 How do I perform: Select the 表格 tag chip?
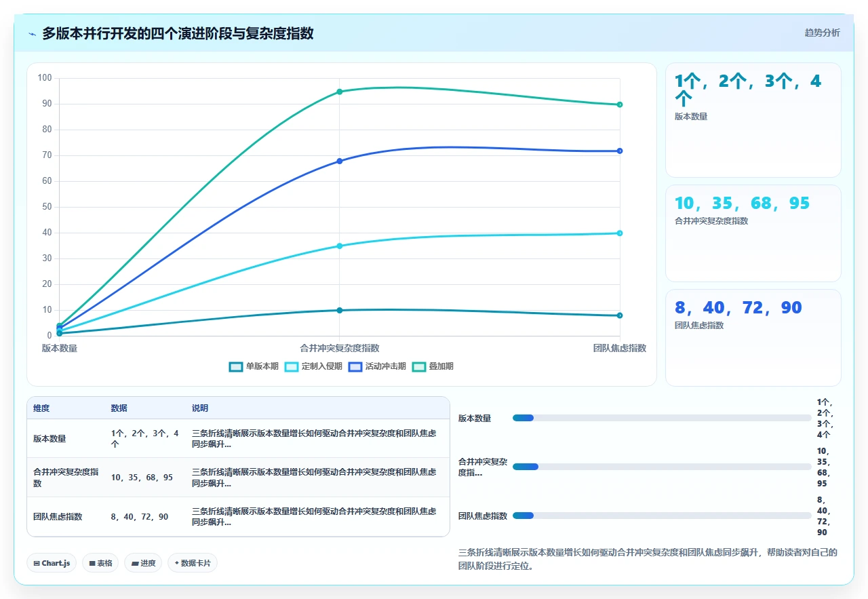point(100,563)
